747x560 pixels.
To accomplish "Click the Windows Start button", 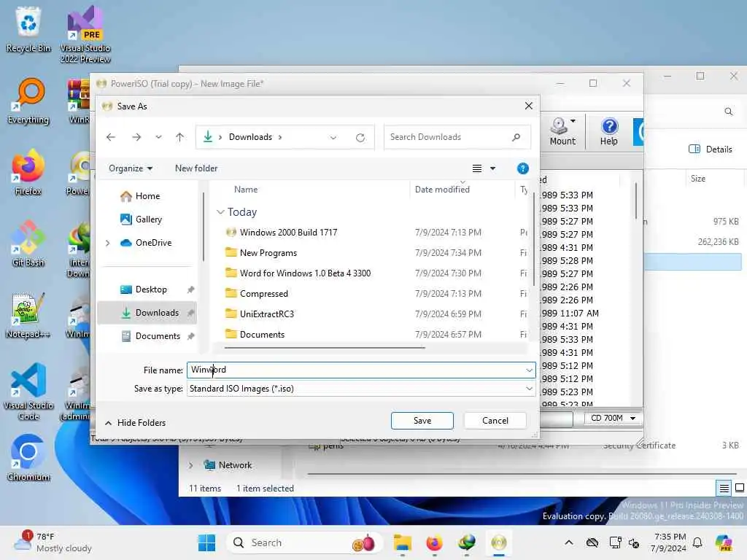I will (x=206, y=542).
